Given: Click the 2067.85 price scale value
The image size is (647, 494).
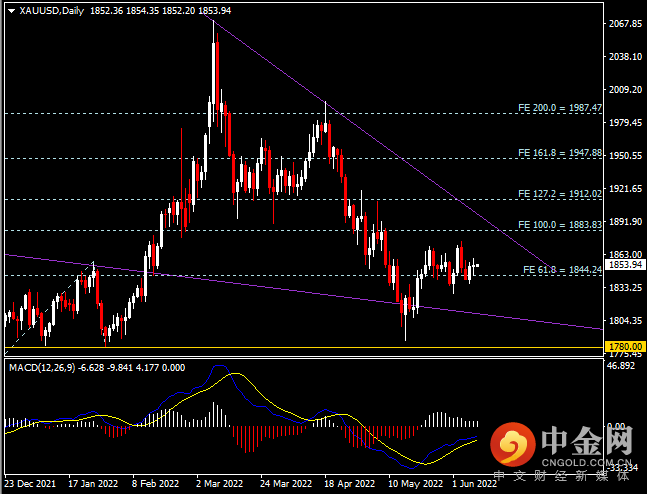Looking at the screenshot, I should point(626,24).
